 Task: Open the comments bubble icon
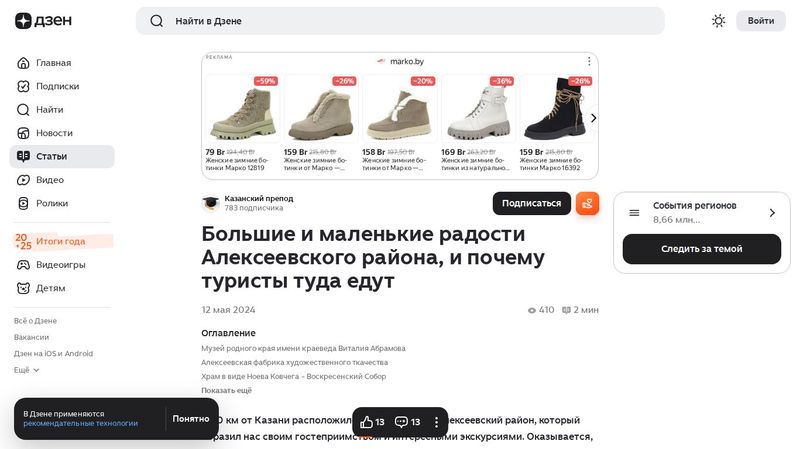(401, 422)
